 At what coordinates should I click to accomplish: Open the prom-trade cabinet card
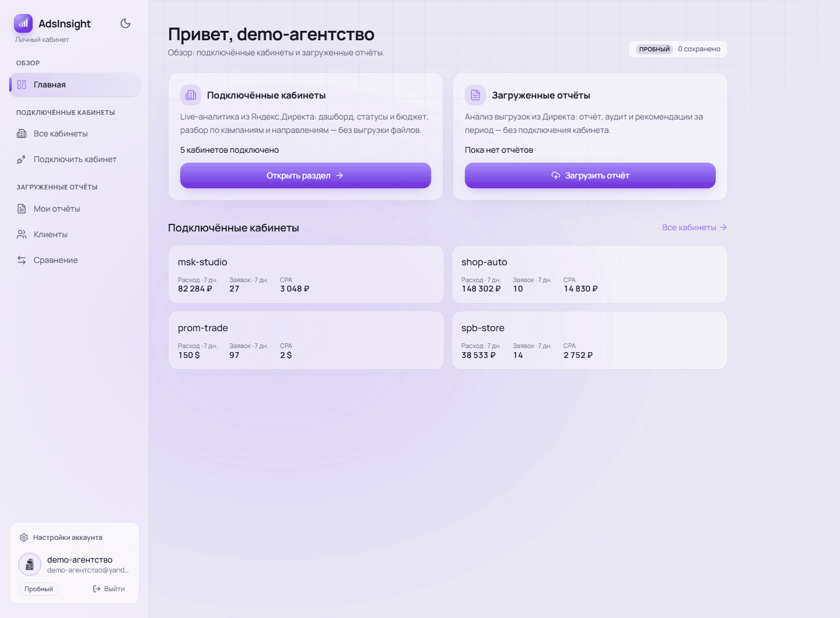point(306,340)
